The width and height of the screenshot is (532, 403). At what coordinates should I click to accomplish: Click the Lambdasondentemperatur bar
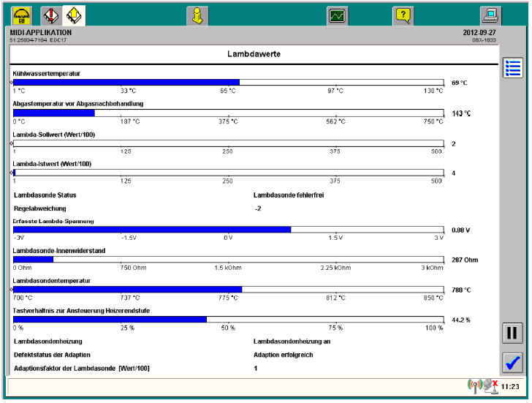point(228,290)
